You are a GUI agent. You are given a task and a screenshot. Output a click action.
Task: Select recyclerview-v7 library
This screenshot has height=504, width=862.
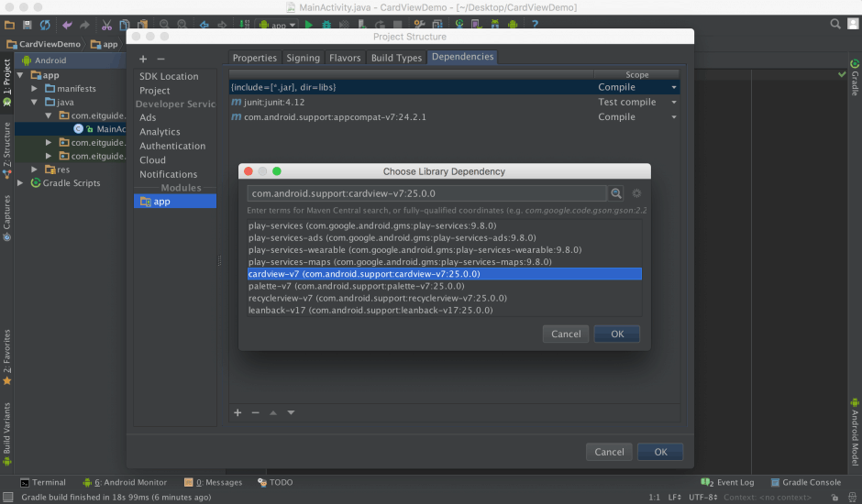click(x=444, y=299)
